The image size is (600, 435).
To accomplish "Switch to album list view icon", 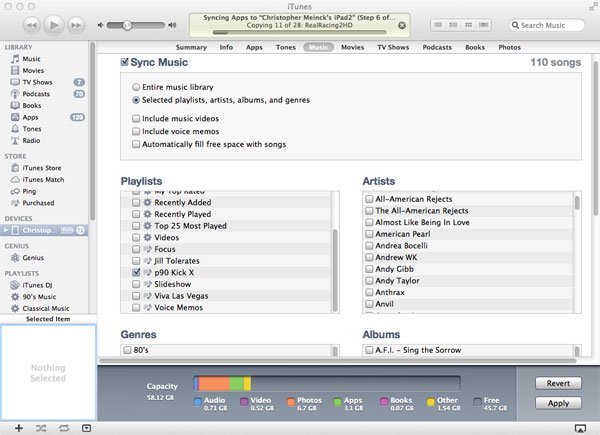I will pos(453,25).
